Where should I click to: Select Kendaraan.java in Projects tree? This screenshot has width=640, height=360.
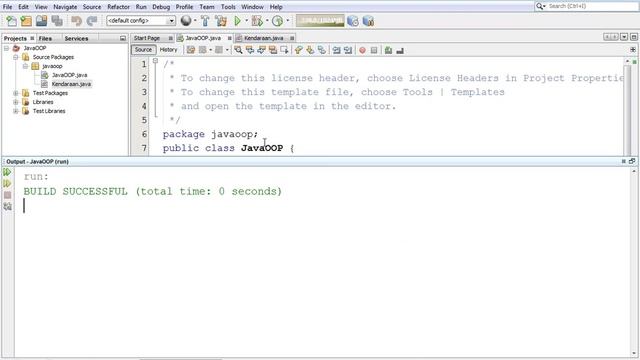pyautogui.click(x=71, y=84)
